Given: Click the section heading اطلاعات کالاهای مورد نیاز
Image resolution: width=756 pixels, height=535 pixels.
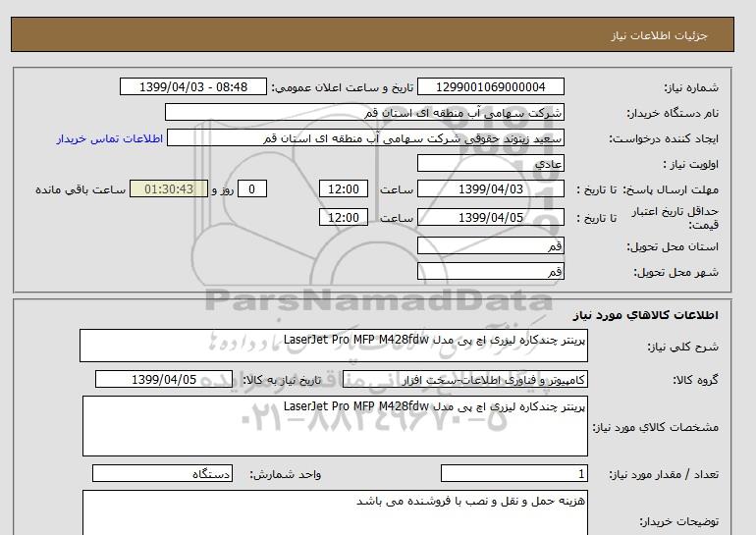Looking at the screenshot, I should point(646,315).
